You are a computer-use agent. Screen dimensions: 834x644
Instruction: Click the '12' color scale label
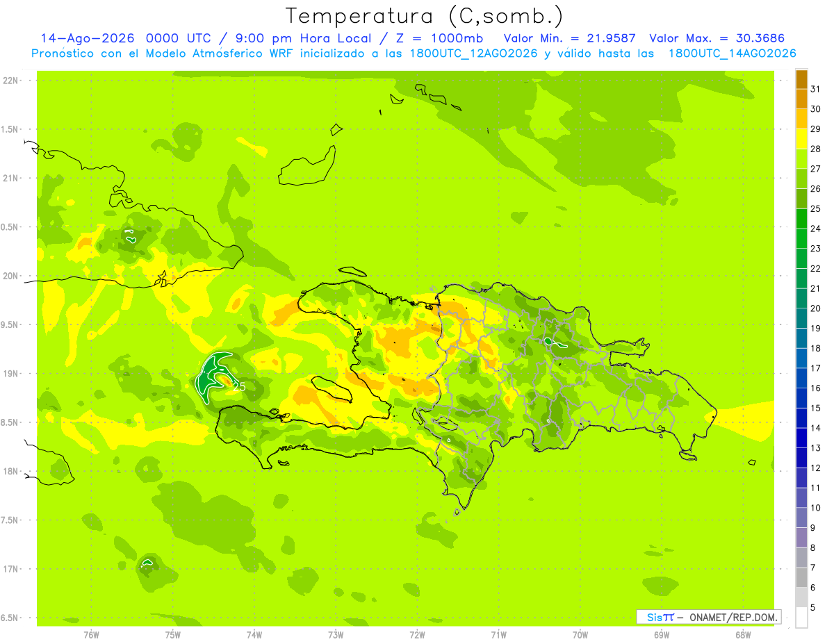pyautogui.click(x=816, y=468)
